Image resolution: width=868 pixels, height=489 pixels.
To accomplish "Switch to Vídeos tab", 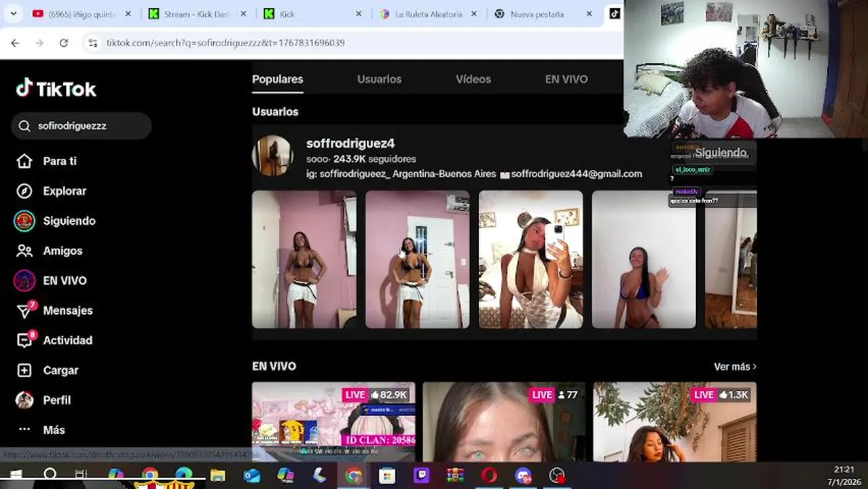I will (473, 79).
